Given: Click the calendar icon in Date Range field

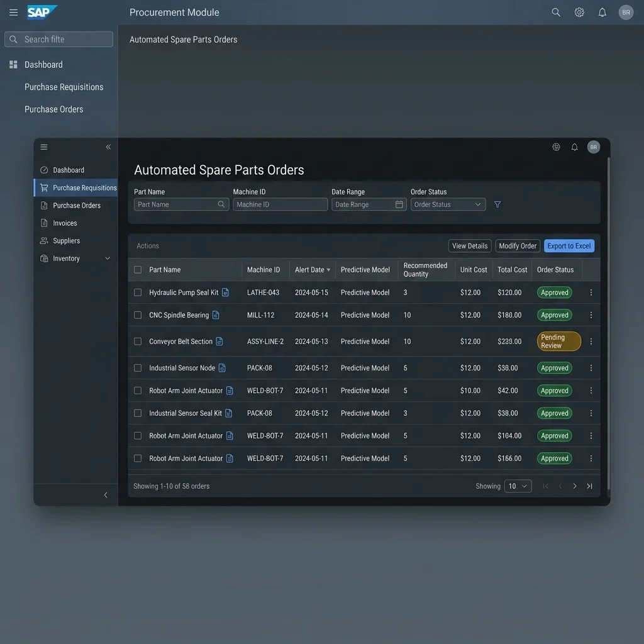Looking at the screenshot, I should point(399,204).
